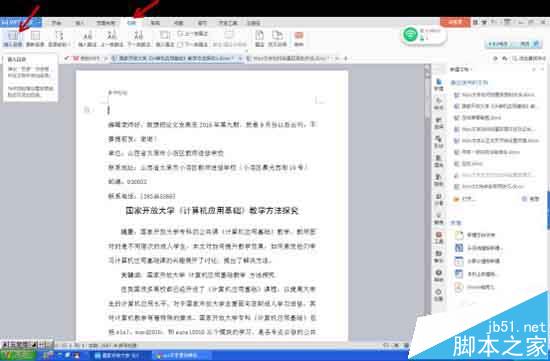Click the footnote/endnote separator line icon
This screenshot has height=361, width=550.
pyautogui.click(x=229, y=39)
